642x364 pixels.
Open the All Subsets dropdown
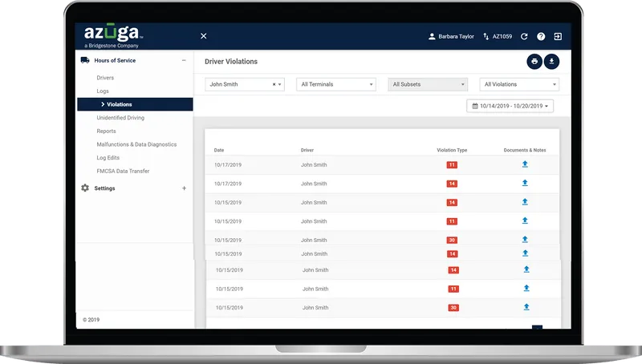(x=428, y=84)
